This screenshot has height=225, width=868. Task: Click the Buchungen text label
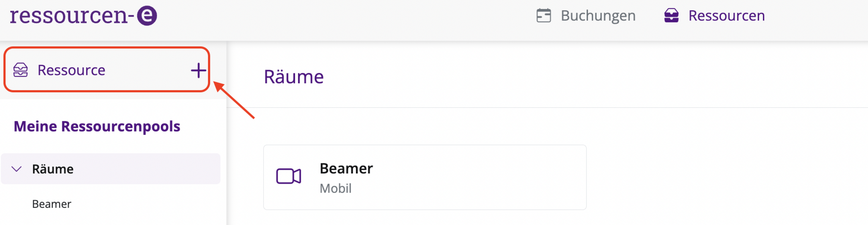click(598, 16)
